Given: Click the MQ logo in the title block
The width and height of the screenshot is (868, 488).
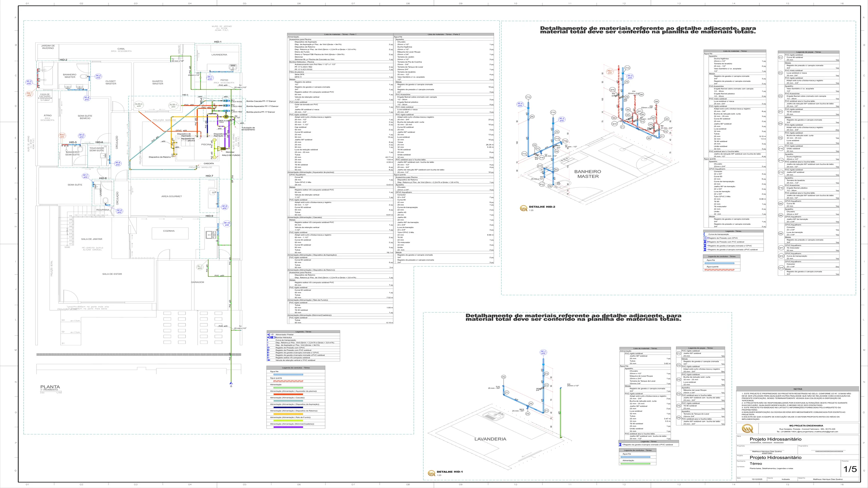Looking at the screenshot, I should click(747, 428).
